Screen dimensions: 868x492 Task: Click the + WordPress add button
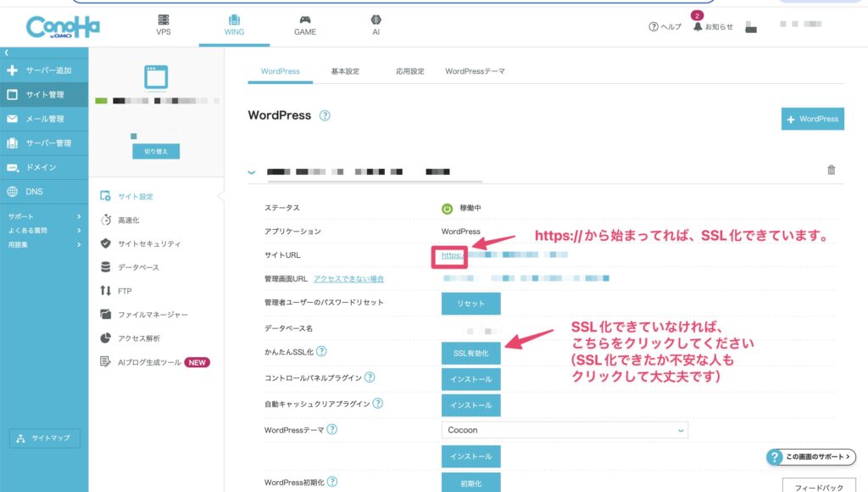813,119
